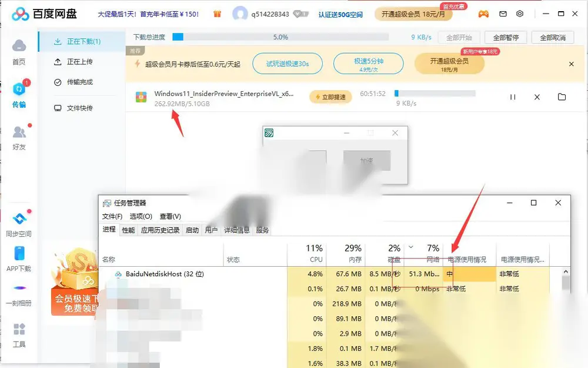
Task: Open 选项(O) menu in Task Manager
Action: point(141,216)
